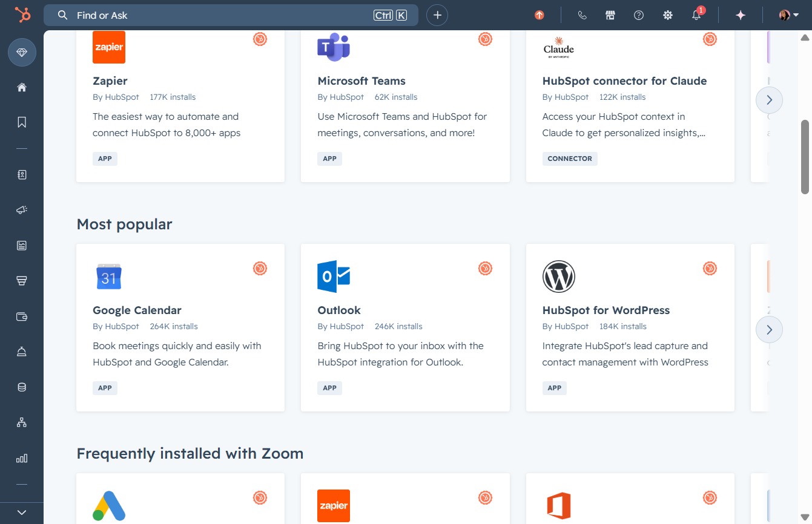
Task: Open the plus create menu in the top bar
Action: point(437,15)
